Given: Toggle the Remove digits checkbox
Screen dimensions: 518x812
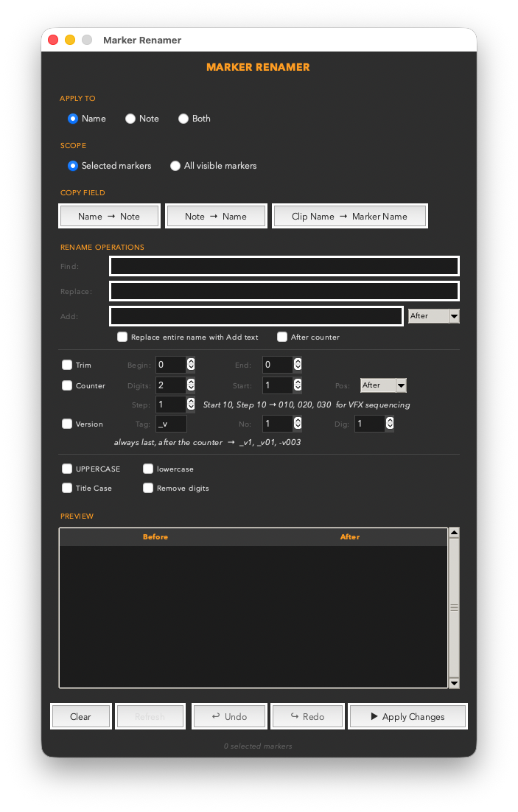Looking at the screenshot, I should [148, 488].
